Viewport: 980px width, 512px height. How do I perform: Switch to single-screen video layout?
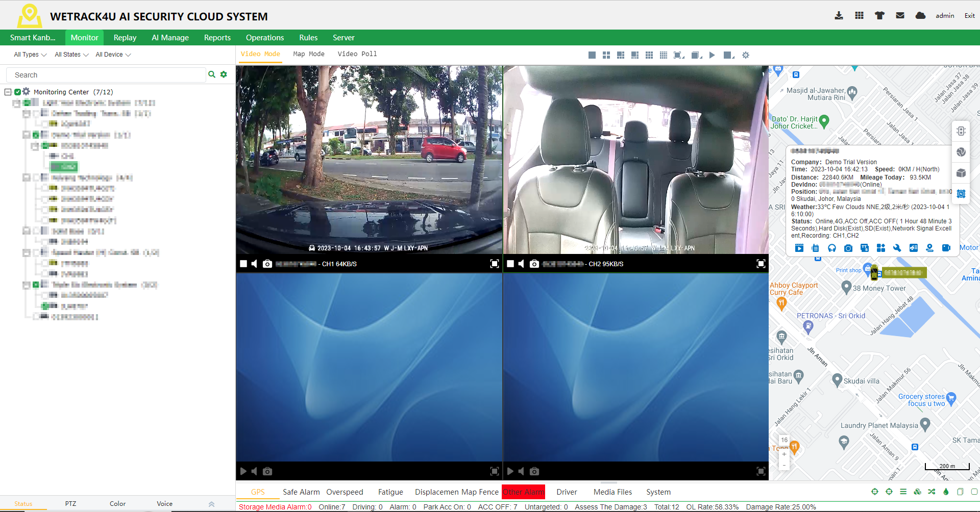click(x=592, y=55)
